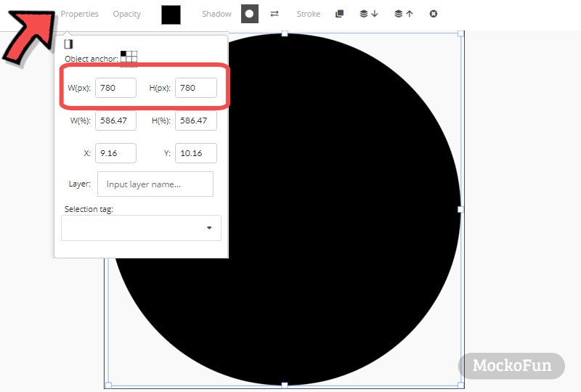The width and height of the screenshot is (581, 392).
Task: Click the lock aspect ratio icon in panel
Action: click(68, 44)
